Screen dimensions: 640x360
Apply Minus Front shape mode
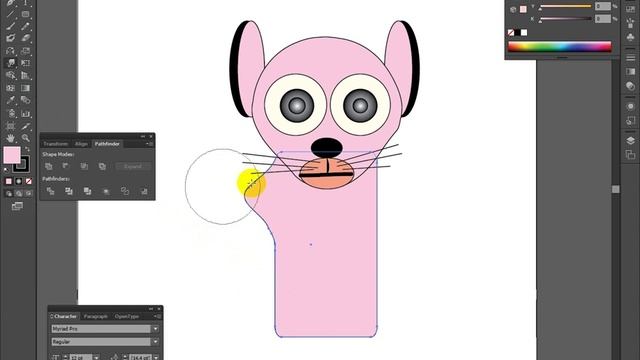point(66,166)
